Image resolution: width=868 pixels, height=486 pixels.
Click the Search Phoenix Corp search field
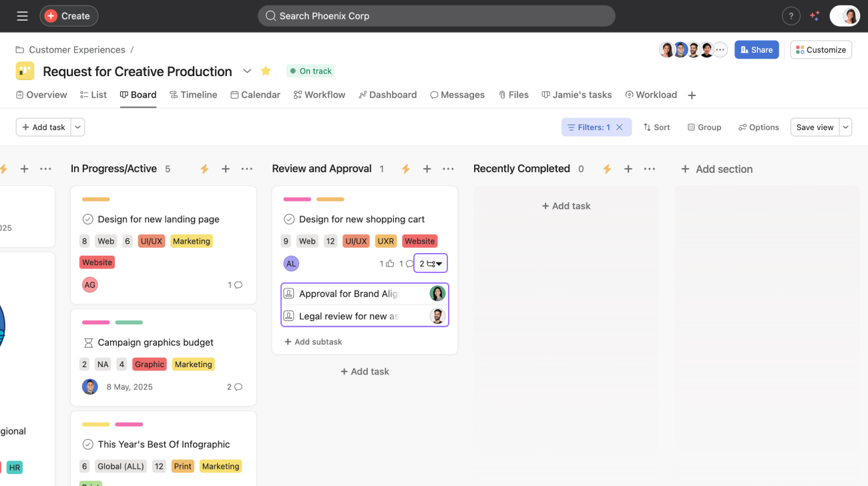[436, 16]
